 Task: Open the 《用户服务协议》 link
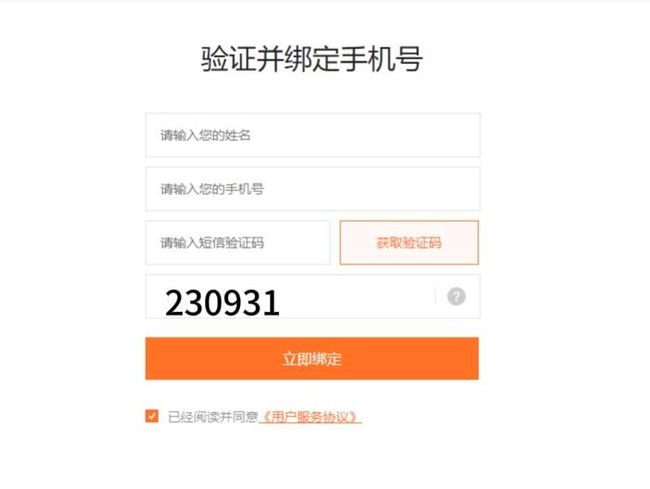[x=310, y=417]
